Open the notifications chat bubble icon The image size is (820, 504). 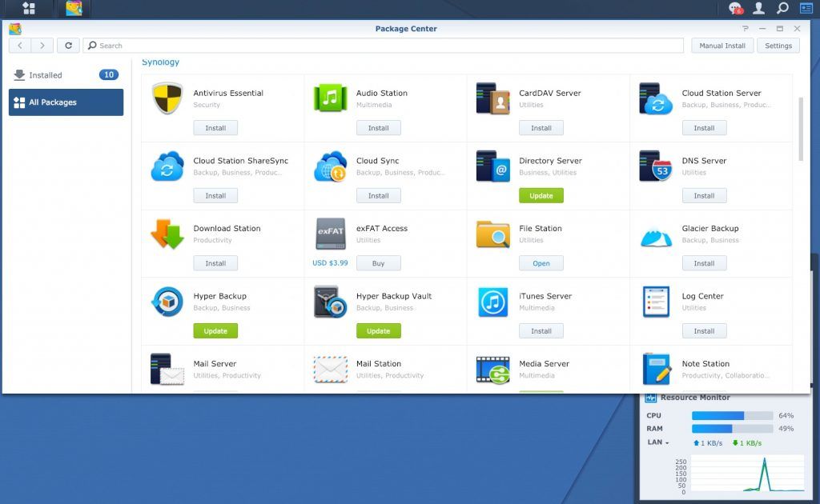pyautogui.click(x=736, y=8)
